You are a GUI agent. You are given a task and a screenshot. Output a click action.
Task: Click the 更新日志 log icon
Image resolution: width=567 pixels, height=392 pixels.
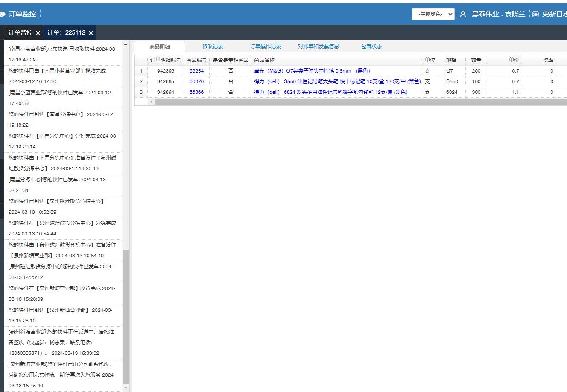point(535,14)
